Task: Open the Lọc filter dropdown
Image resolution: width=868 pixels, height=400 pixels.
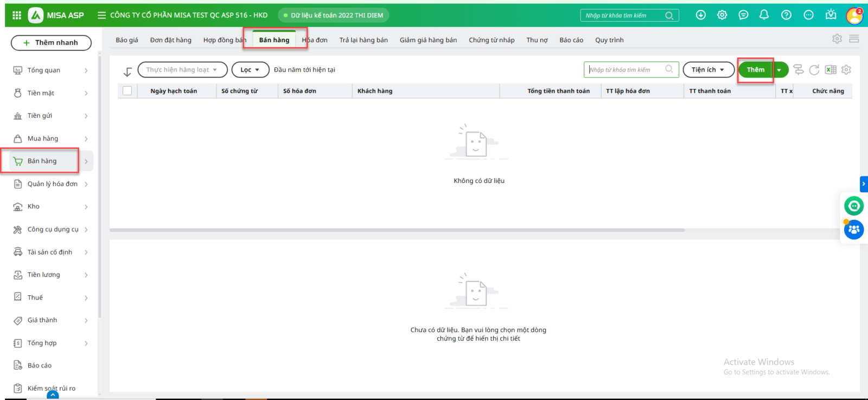Action: (250, 69)
